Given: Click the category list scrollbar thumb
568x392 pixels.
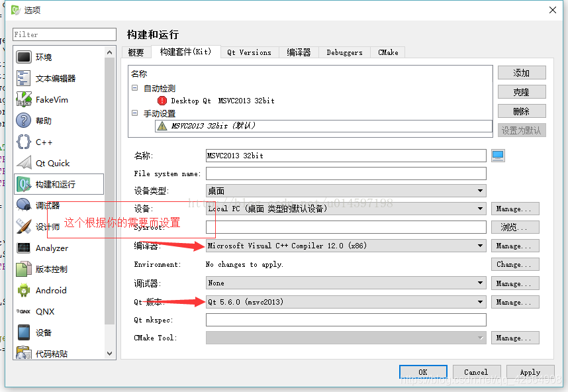Looking at the screenshot, I should (x=110, y=191).
